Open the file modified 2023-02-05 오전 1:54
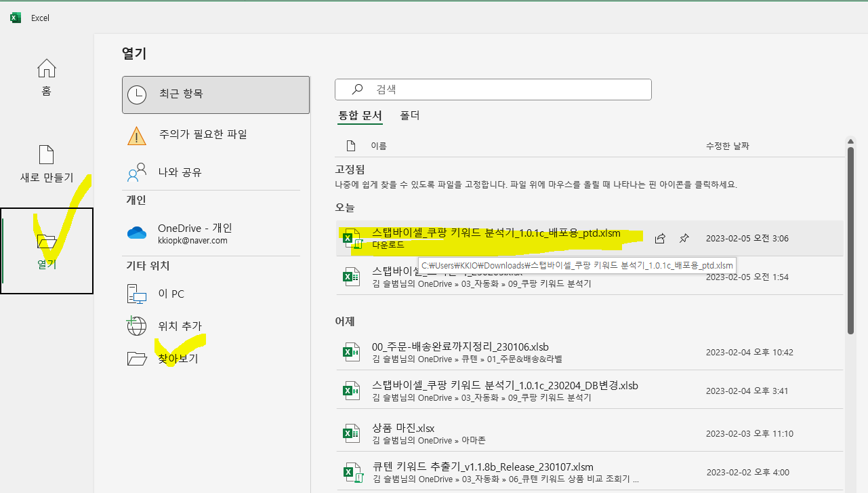 [590, 276]
